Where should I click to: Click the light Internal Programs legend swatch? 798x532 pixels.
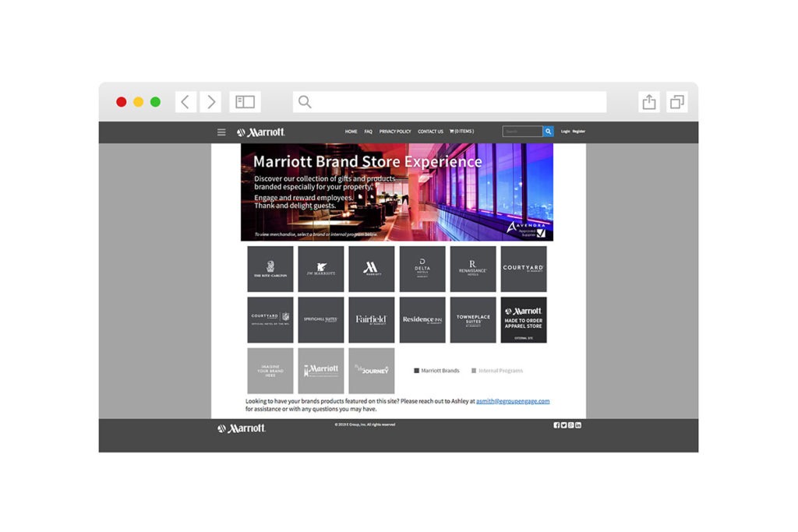(x=474, y=371)
